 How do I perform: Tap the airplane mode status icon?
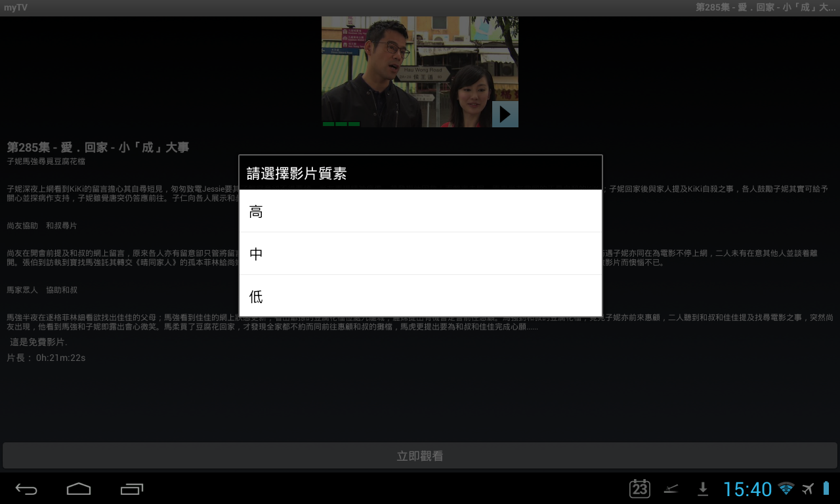(x=808, y=488)
